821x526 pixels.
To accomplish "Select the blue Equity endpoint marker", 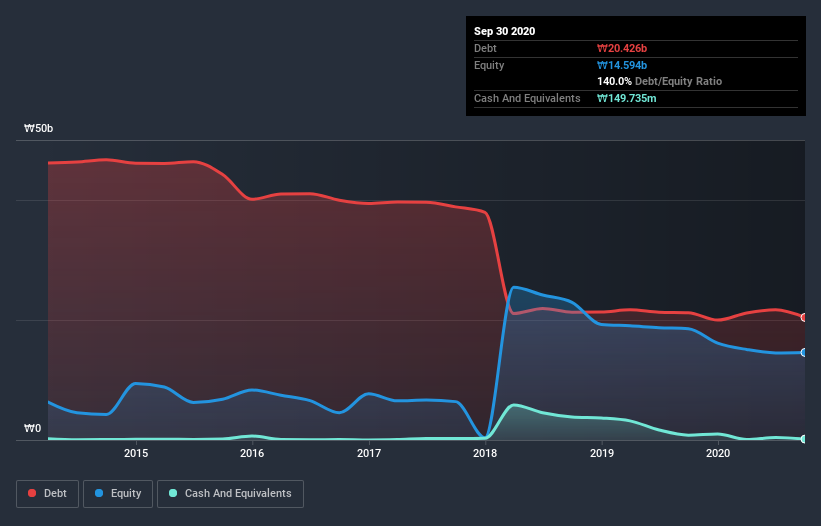I will pos(804,353).
